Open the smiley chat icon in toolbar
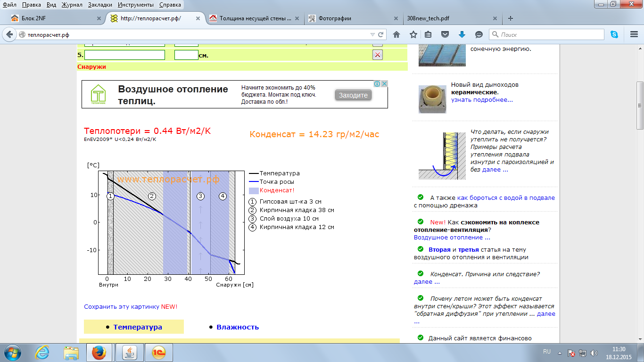Viewport: 644px width, 362px height. point(479,34)
